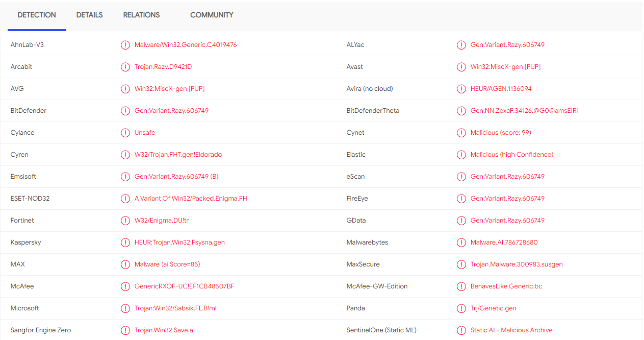Screen dimensions: 644x340
Task: Click the Sangfor Engine Zero vendor name
Action: pos(41,330)
